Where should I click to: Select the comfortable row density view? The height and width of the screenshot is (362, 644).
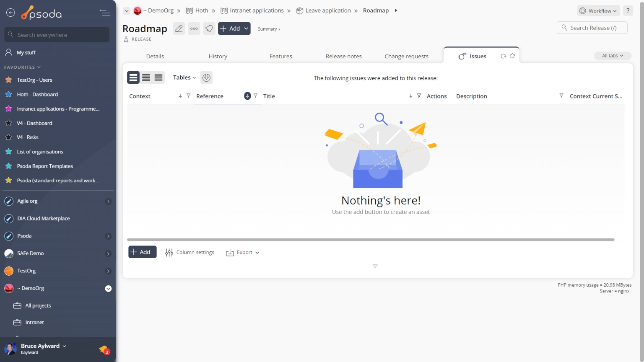(x=133, y=78)
